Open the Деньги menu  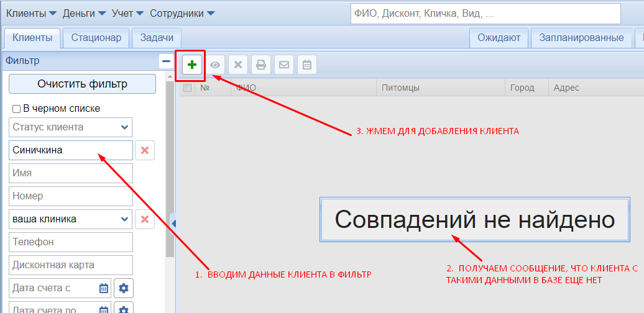(x=84, y=13)
